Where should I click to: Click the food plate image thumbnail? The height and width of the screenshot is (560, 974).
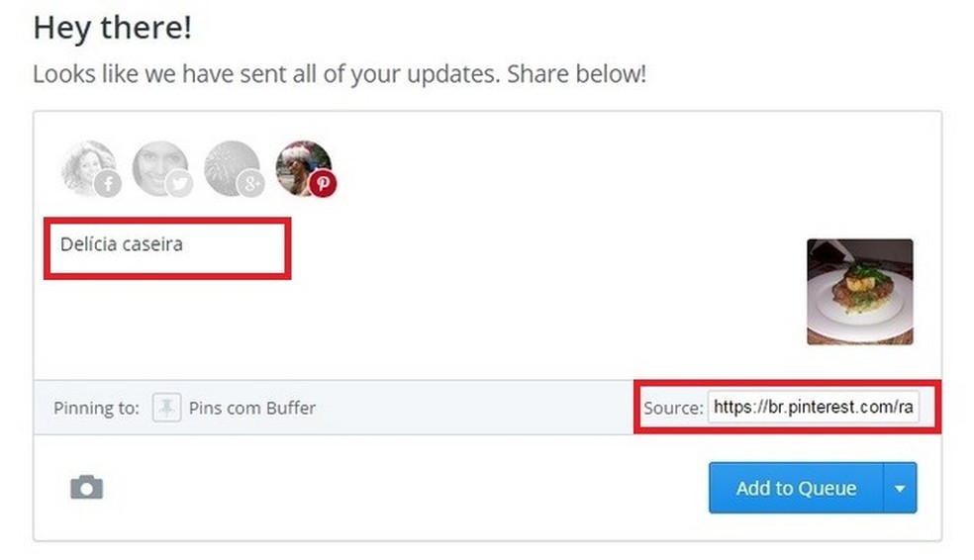click(859, 292)
